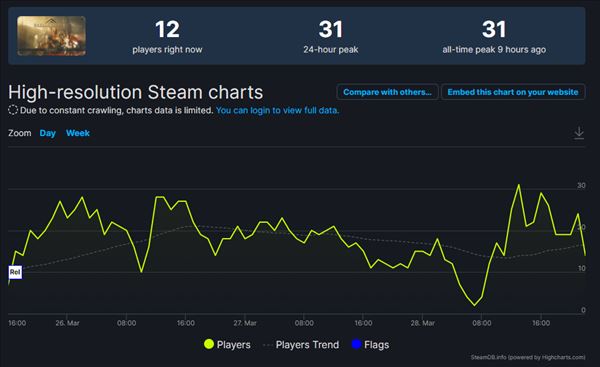Toggle the Players series in the legend
This screenshot has width=600, height=367.
(x=227, y=344)
